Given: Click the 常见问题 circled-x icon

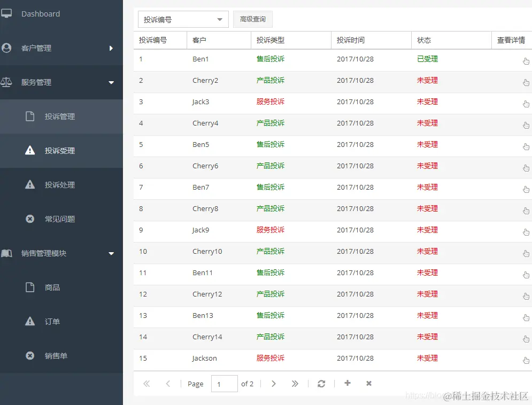Looking at the screenshot, I should tap(30, 219).
